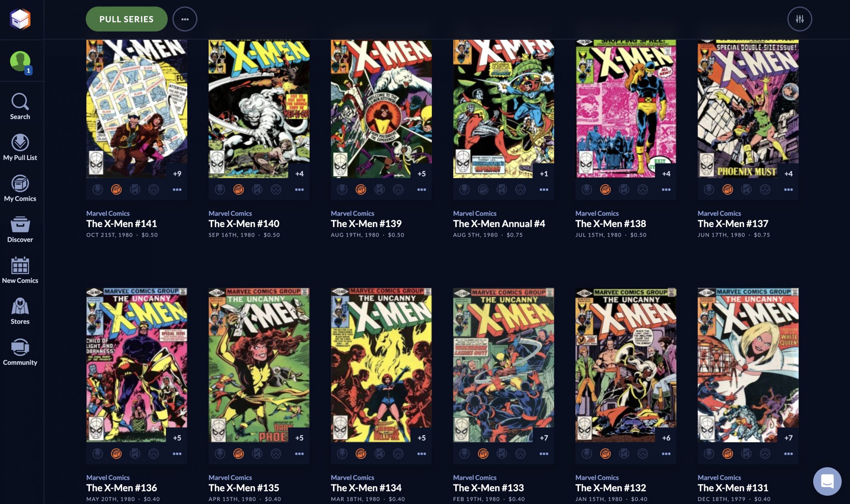Image resolution: width=850 pixels, height=504 pixels.
Task: Open series options ellipsis beside Pull Series
Action: pos(185,19)
